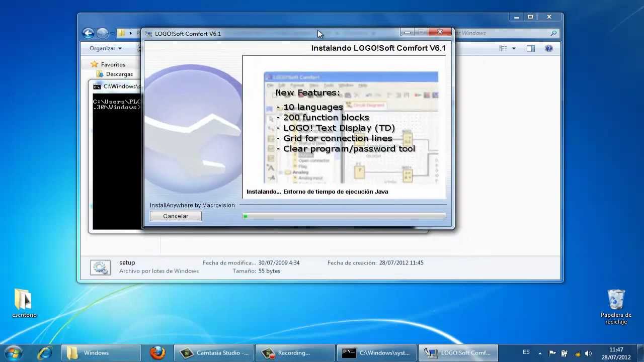Open Action Center flag icon
The image size is (644, 362).
(552, 353)
